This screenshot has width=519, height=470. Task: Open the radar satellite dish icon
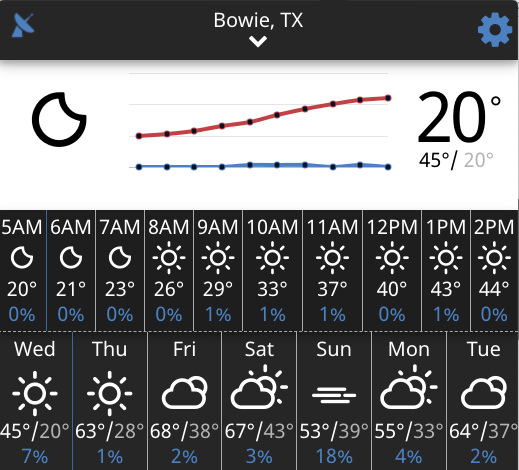[x=23, y=25]
